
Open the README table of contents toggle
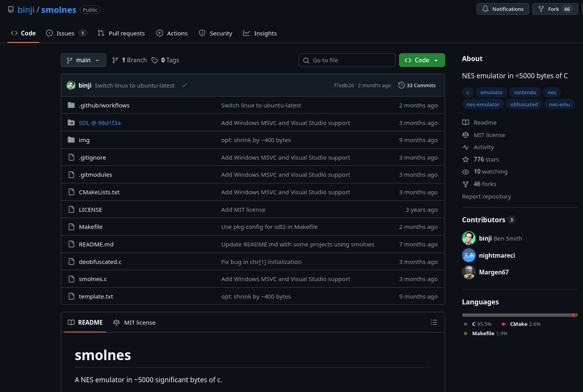click(434, 322)
